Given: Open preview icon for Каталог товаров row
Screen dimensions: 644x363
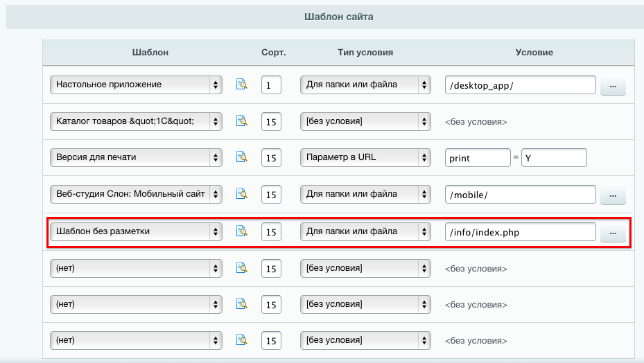Looking at the screenshot, I should 241,121.
